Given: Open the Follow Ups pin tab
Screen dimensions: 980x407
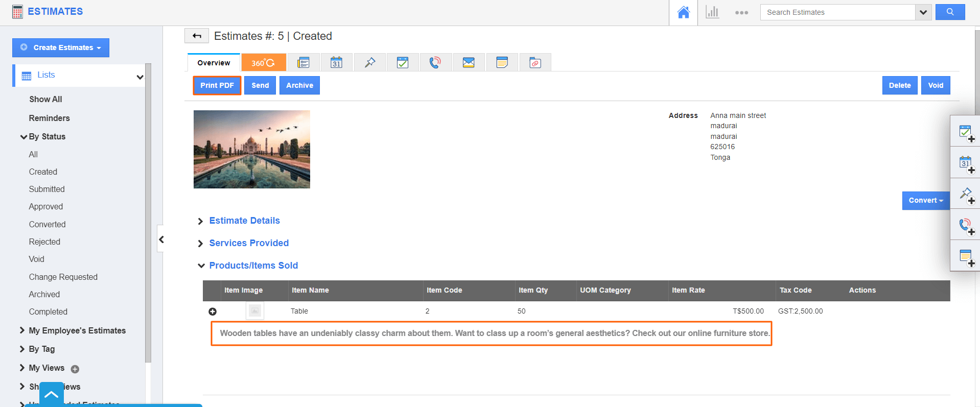Looking at the screenshot, I should pos(370,62).
